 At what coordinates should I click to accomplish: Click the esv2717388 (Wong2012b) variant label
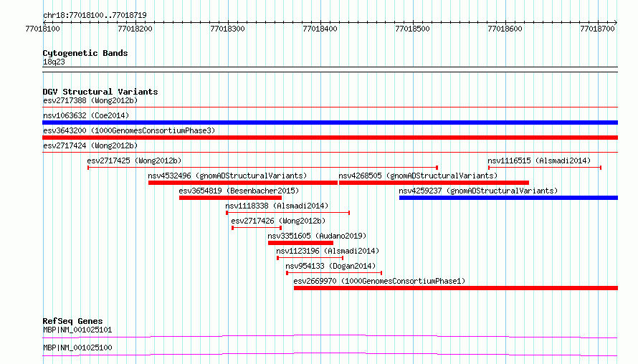coord(90,100)
